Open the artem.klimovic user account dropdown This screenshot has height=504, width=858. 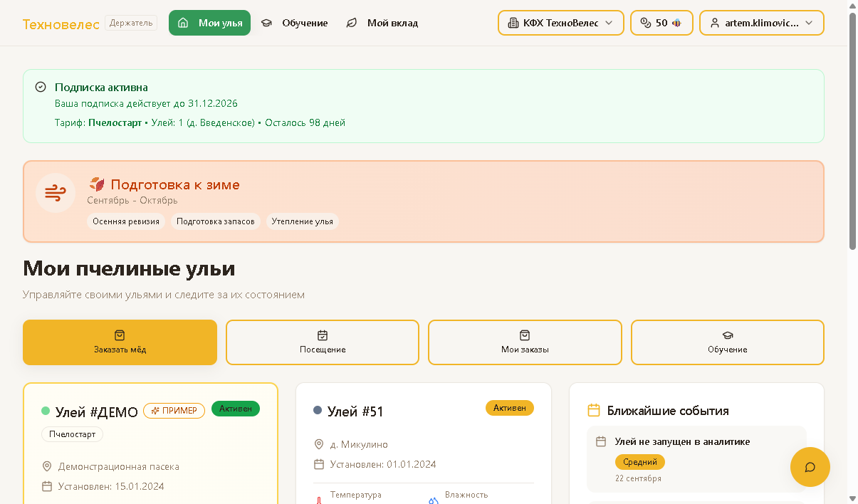point(761,23)
